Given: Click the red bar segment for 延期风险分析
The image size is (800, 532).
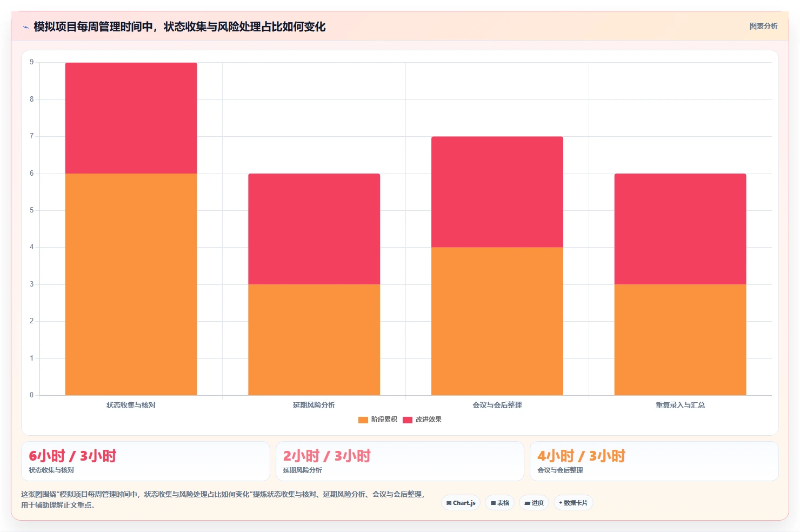Looking at the screenshot, I should (x=314, y=229).
